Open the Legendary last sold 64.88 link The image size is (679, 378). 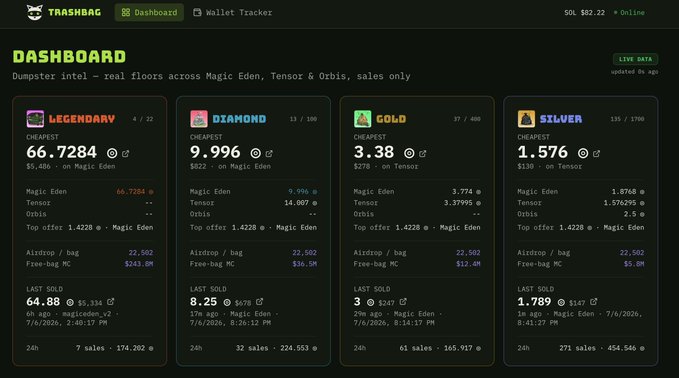pyautogui.click(x=111, y=301)
